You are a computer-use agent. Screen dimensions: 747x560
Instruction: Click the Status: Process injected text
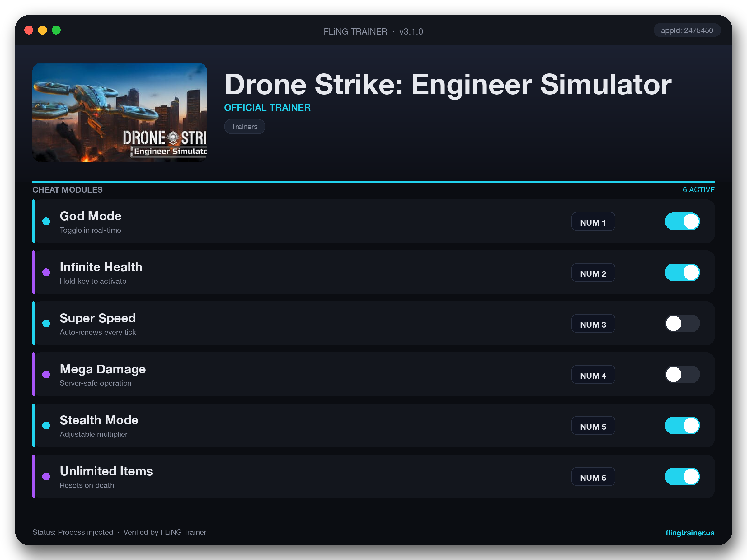tap(73, 532)
